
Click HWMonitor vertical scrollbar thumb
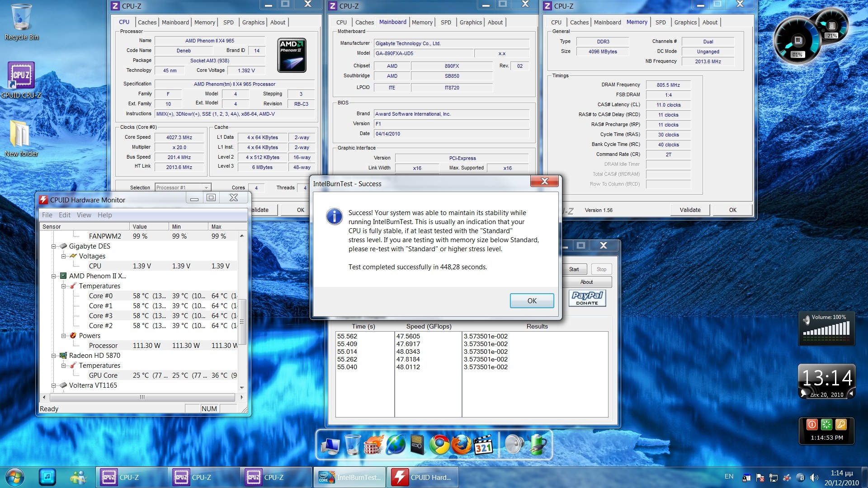[242, 322]
